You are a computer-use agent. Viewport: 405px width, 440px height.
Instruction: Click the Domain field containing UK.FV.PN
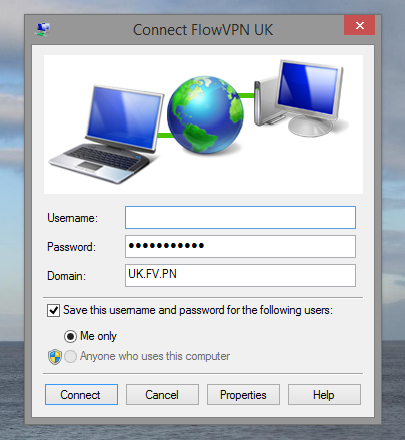click(240, 276)
